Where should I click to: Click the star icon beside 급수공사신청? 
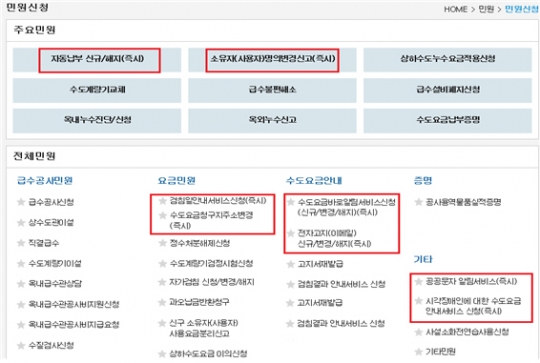21,202
